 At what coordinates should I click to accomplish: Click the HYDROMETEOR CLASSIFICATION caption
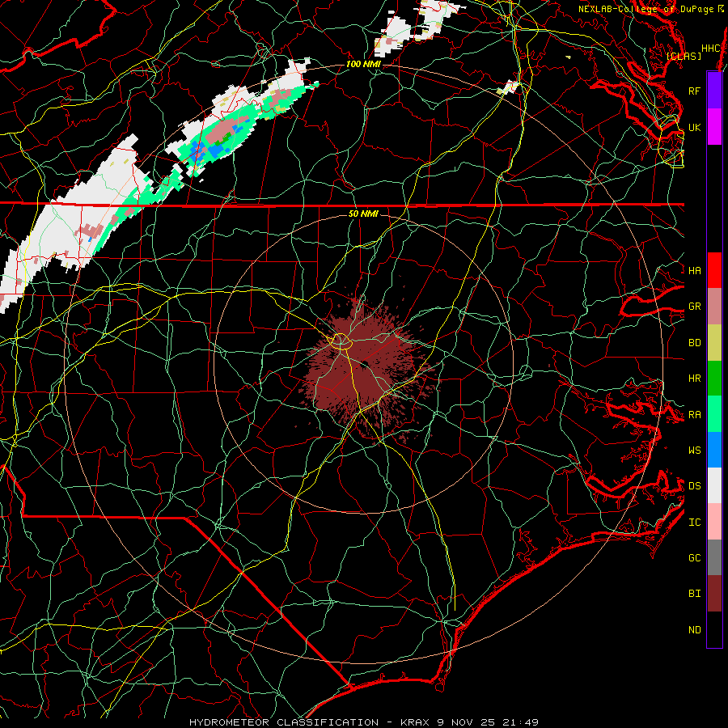284,722
